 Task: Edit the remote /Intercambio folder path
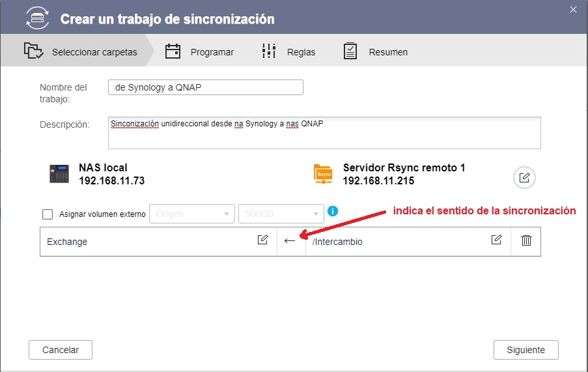click(x=496, y=240)
